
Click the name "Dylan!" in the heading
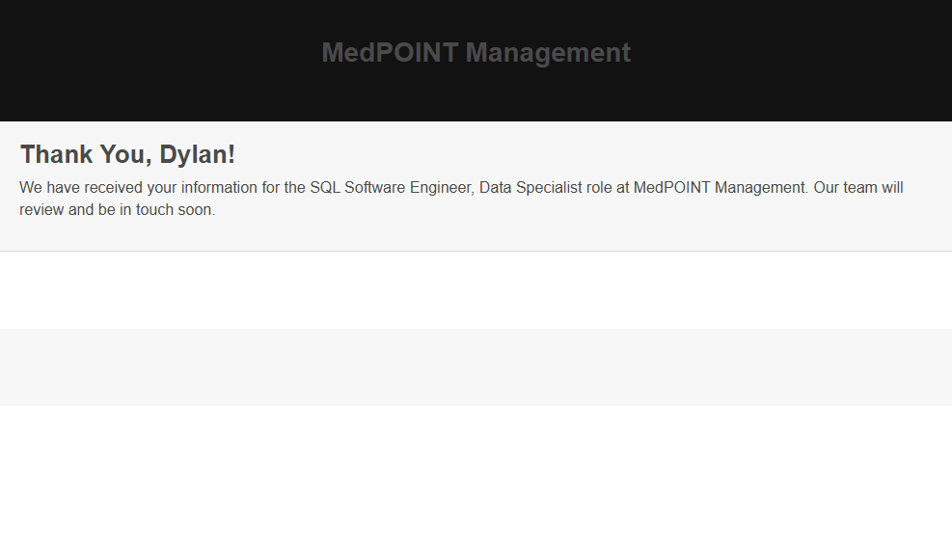pyautogui.click(x=197, y=154)
